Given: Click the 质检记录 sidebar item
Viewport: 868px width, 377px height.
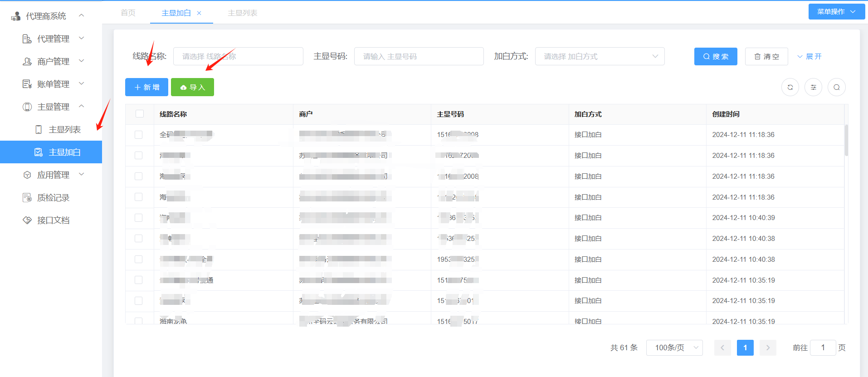Looking at the screenshot, I should click(x=53, y=198).
